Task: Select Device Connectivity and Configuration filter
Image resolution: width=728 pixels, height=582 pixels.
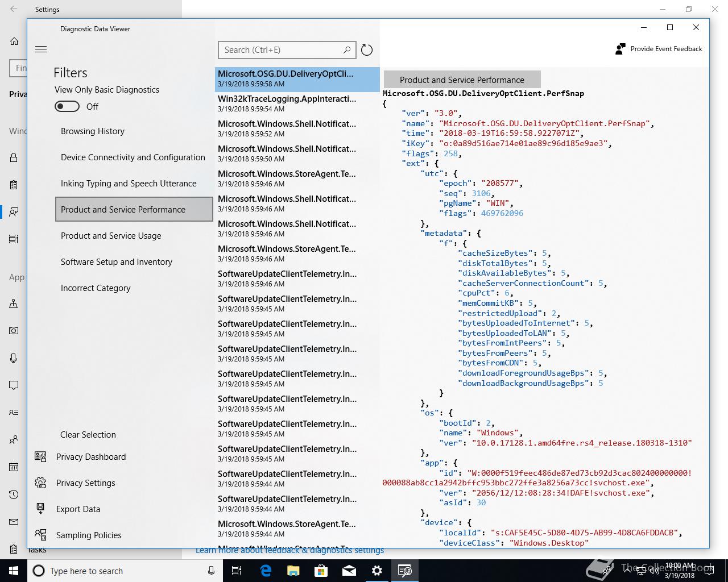Action: click(134, 157)
